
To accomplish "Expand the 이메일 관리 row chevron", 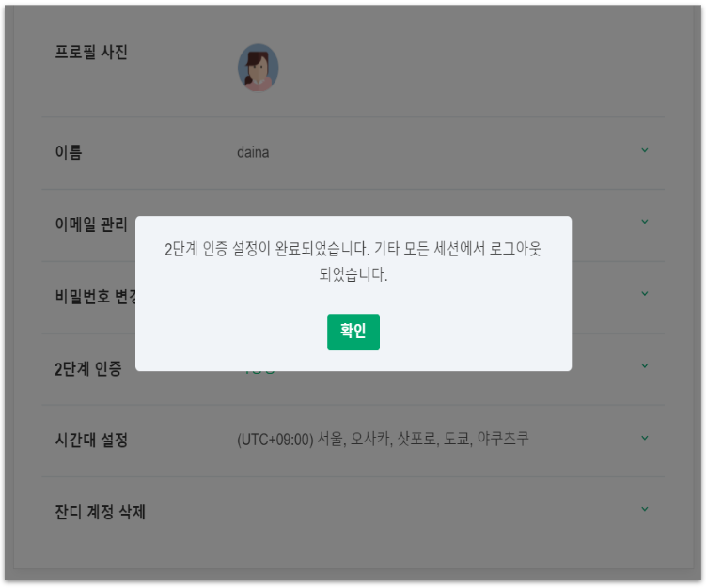I will (x=644, y=222).
